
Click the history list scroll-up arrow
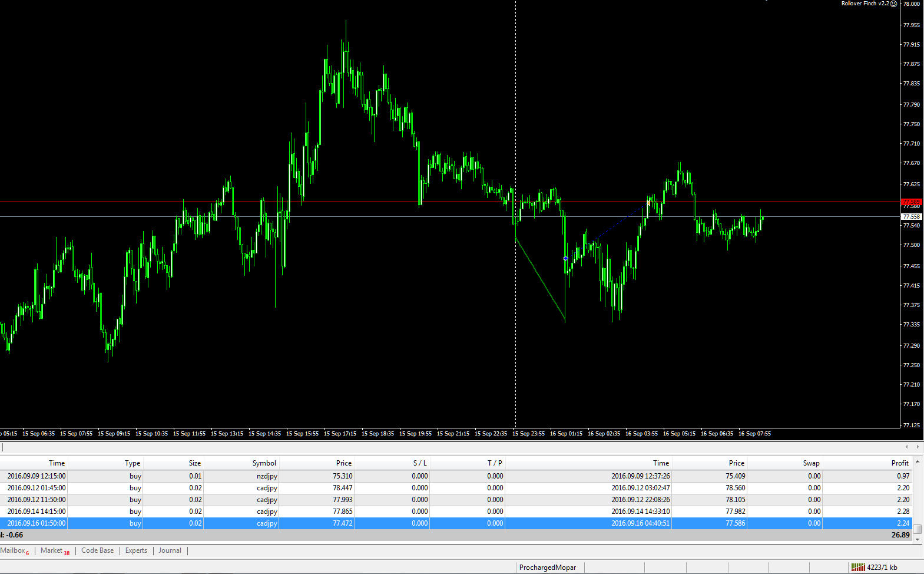coord(918,462)
